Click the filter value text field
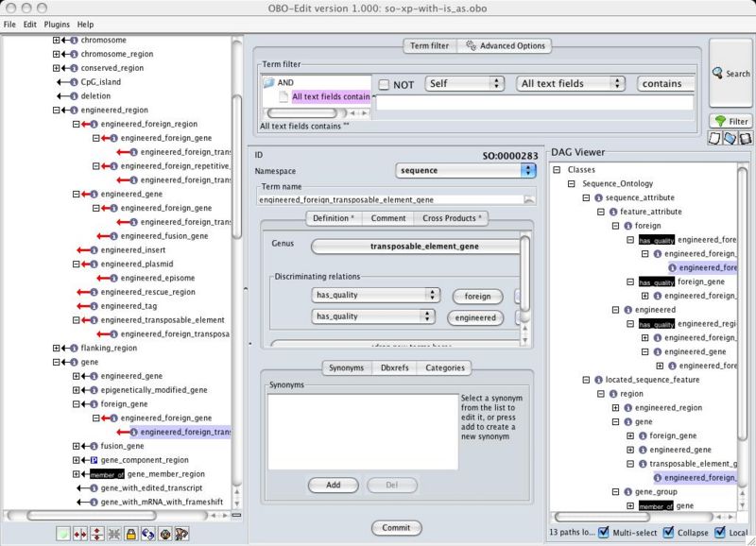This screenshot has height=546, width=756. (534, 102)
